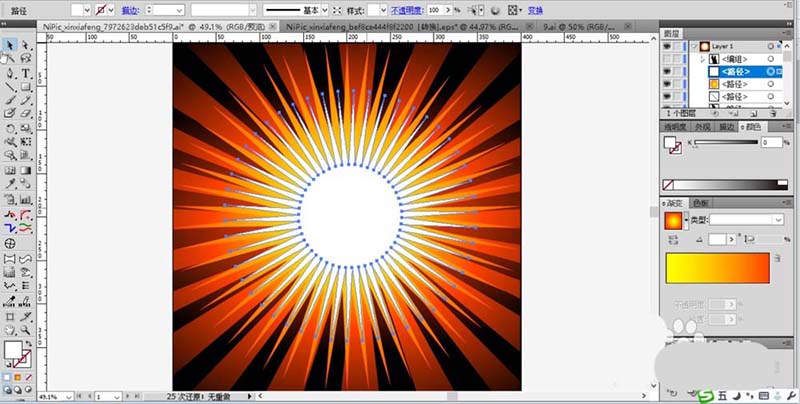
Task: Select the Gradient tool
Action: coord(25,170)
